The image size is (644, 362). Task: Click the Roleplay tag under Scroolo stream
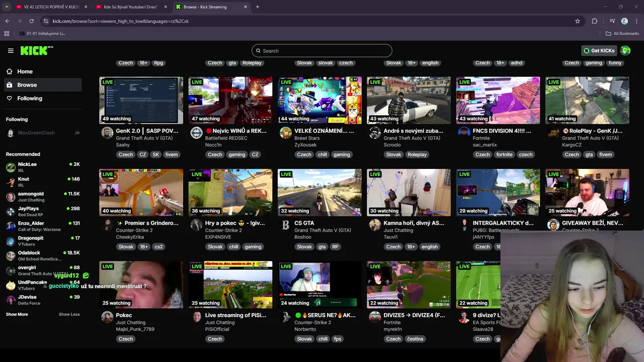pyautogui.click(x=417, y=154)
